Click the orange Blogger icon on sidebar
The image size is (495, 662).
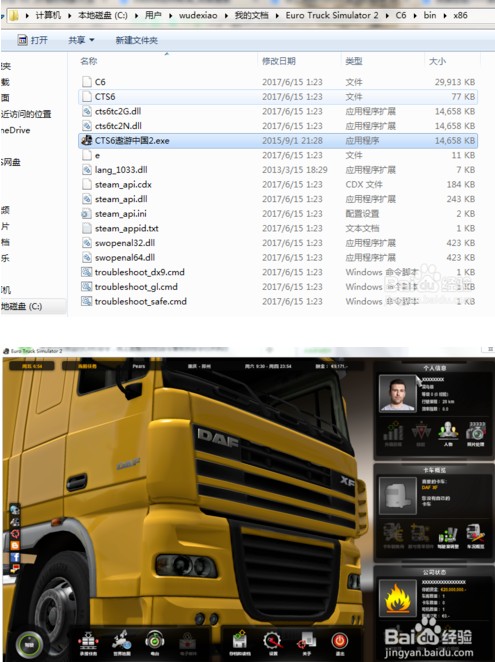(15, 545)
